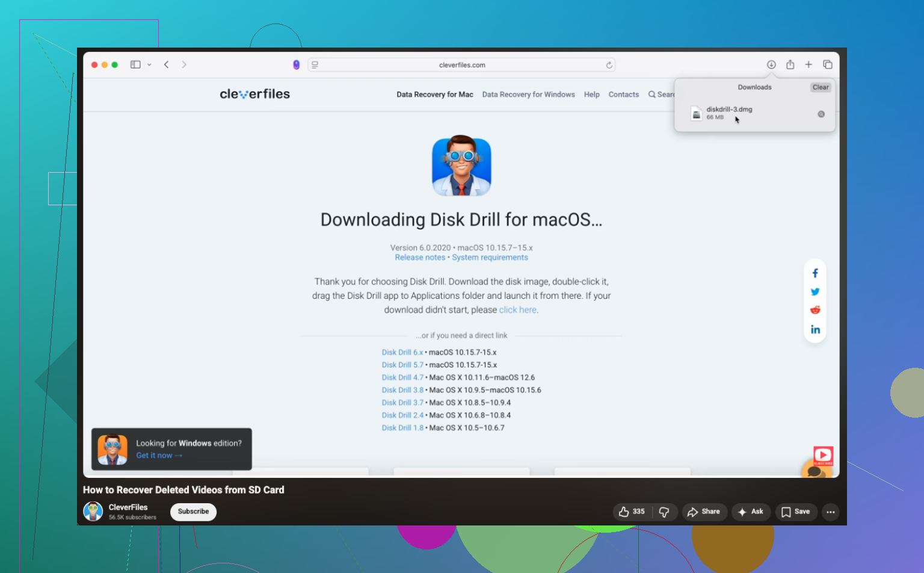
Task: Click the Disk Drill app icon
Action: (461, 166)
